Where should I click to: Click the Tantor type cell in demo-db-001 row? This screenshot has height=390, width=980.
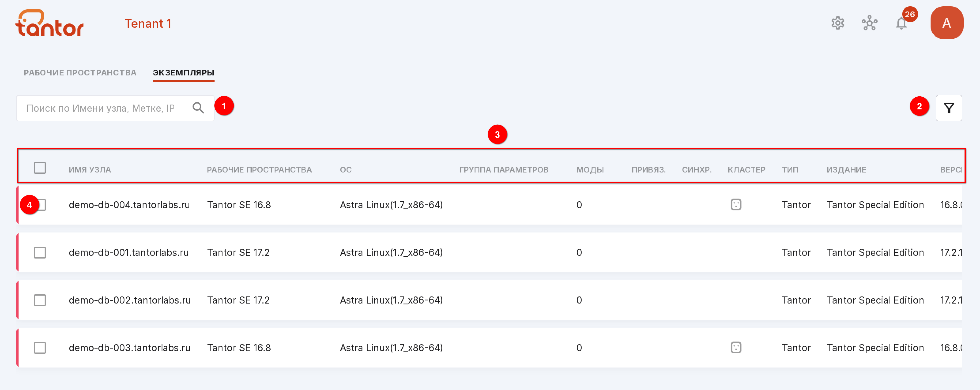pyautogui.click(x=796, y=252)
